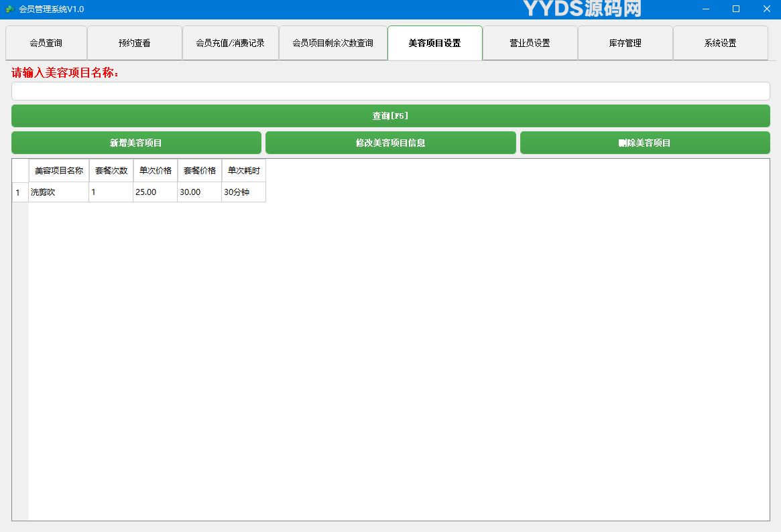Select the active 美容项目设置 tab

click(x=434, y=42)
